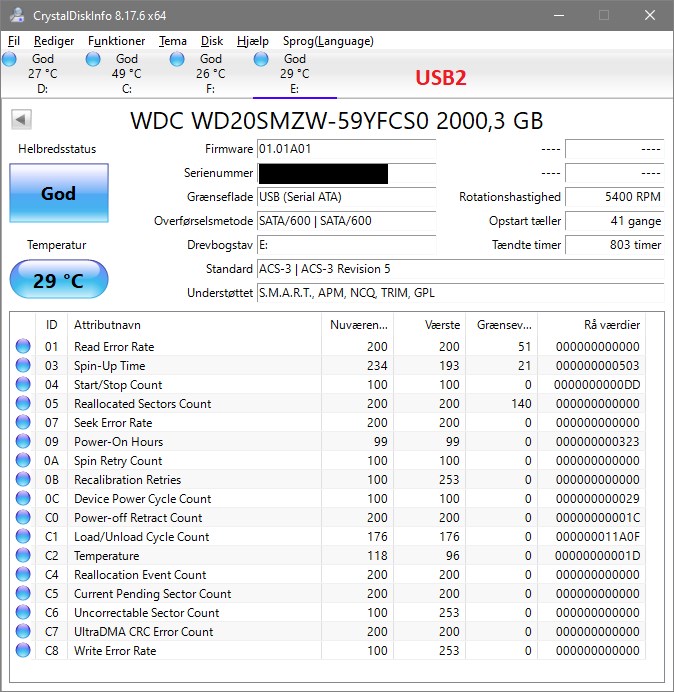
Task: Click the Overførselsmetode SATA/600 field
Action: coord(346,221)
